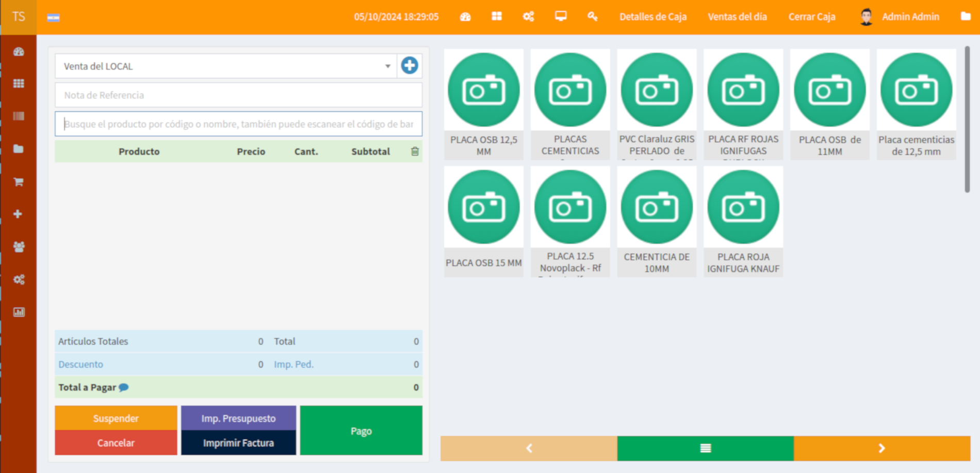Open Detalles de Caja from top menu
This screenshot has width=980, height=473.
(x=652, y=17)
